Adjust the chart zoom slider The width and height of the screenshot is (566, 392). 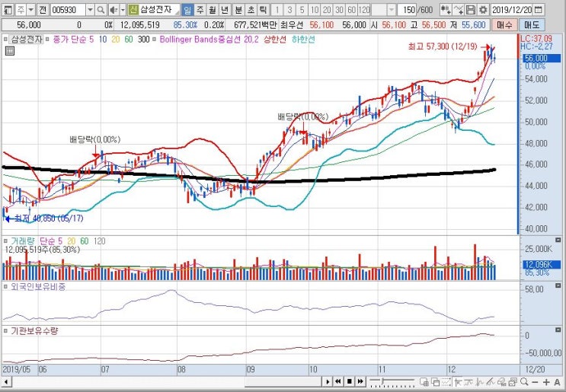coord(392,381)
